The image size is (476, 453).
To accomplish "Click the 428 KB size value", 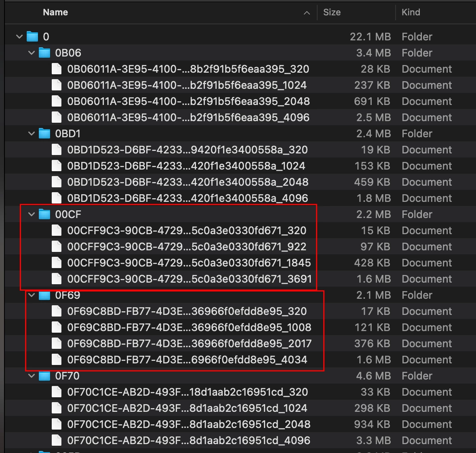I will point(372,262).
